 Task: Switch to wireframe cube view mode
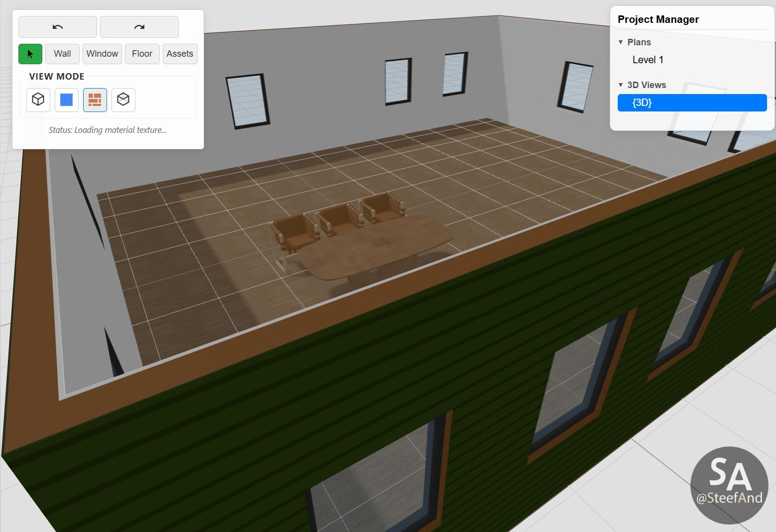click(x=38, y=100)
